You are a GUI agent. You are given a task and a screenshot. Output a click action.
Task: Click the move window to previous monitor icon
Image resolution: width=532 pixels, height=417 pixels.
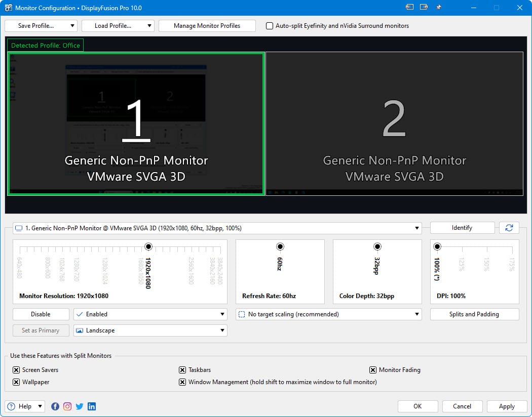click(x=409, y=8)
